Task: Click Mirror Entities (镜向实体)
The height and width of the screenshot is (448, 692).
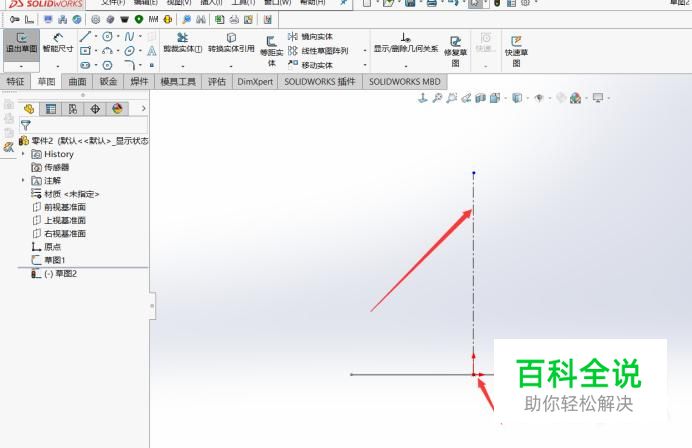Action: [310, 37]
